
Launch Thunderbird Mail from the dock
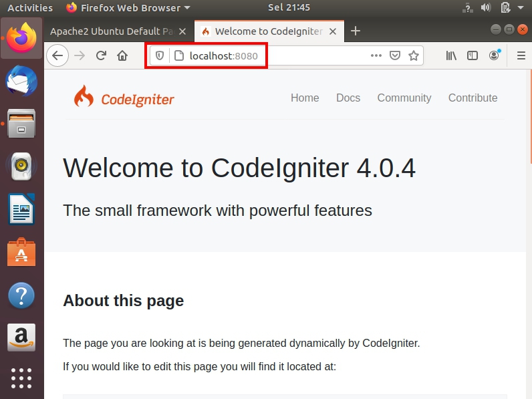coord(21,81)
